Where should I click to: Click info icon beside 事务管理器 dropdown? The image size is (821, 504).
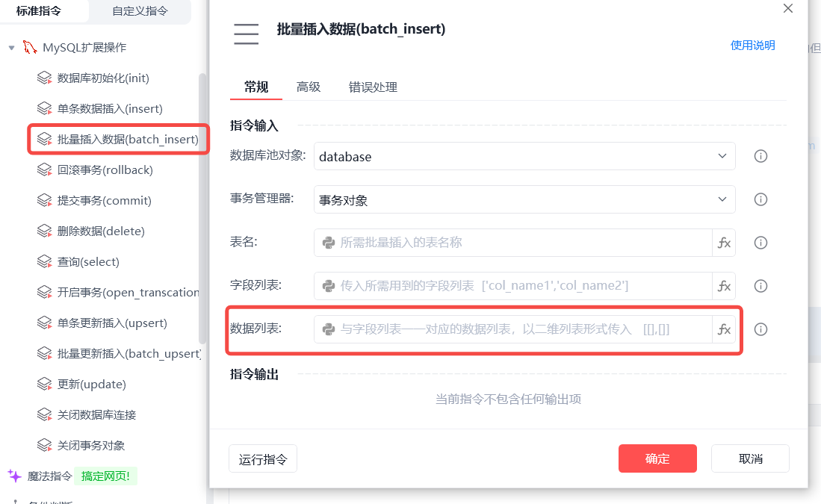(760, 199)
